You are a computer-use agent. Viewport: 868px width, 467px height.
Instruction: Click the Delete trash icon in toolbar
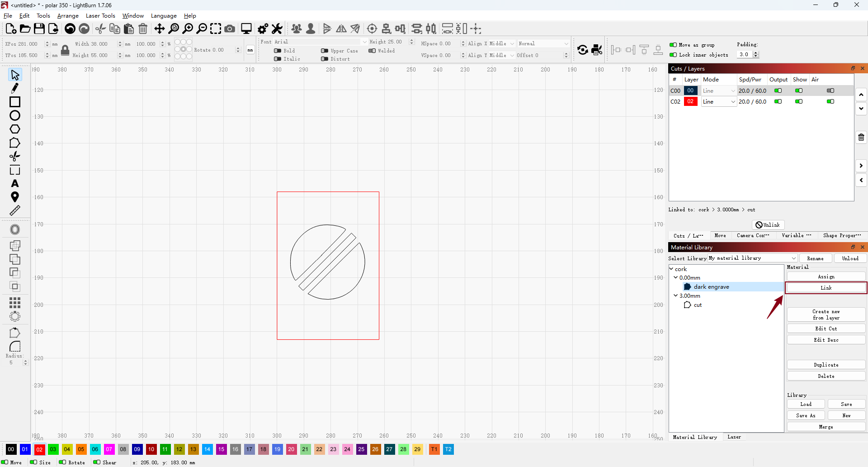pyautogui.click(x=143, y=29)
